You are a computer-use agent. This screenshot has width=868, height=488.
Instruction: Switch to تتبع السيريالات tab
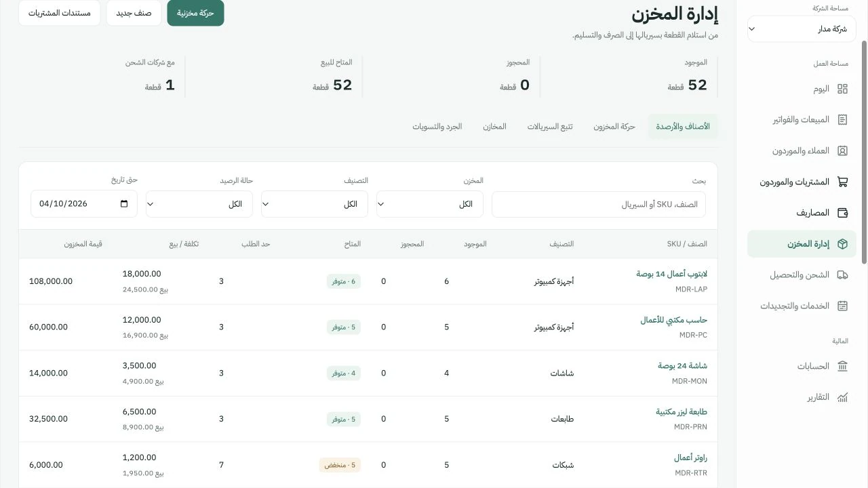pyautogui.click(x=550, y=127)
